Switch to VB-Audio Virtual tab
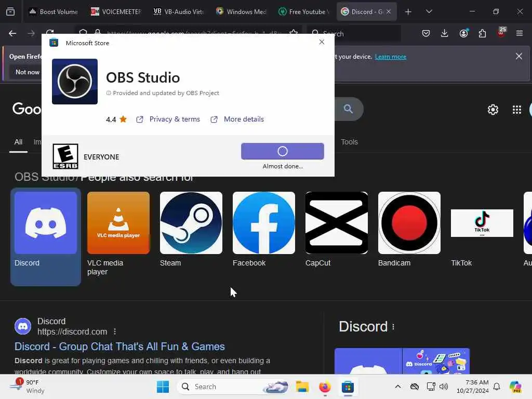532x399 pixels. (179, 11)
